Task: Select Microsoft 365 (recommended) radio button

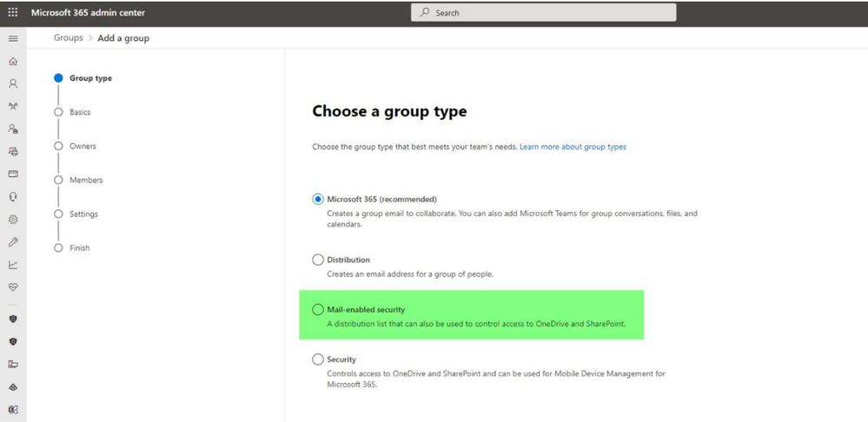Action: click(318, 199)
